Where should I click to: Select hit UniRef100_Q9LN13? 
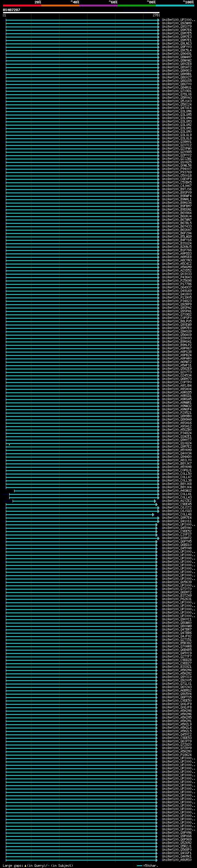click(x=177, y=43)
